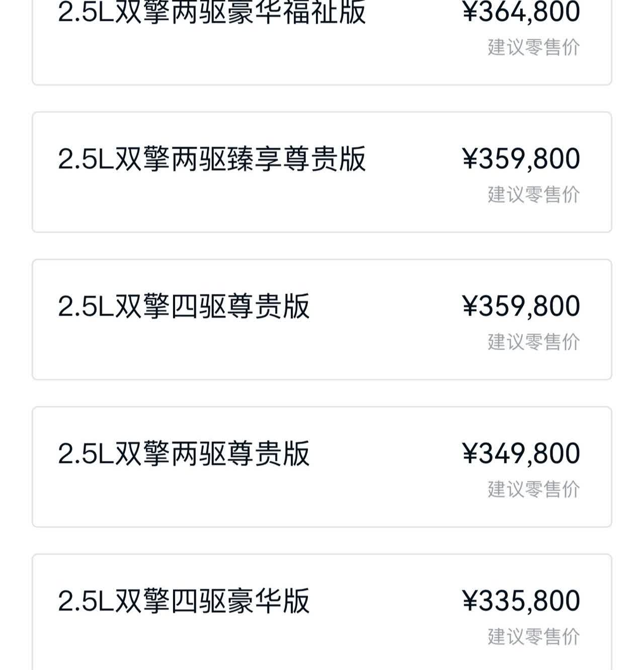This screenshot has width=644, height=670.
Task: Click 建议零售价 label in 四驱尊贵版 card
Action: point(533,342)
